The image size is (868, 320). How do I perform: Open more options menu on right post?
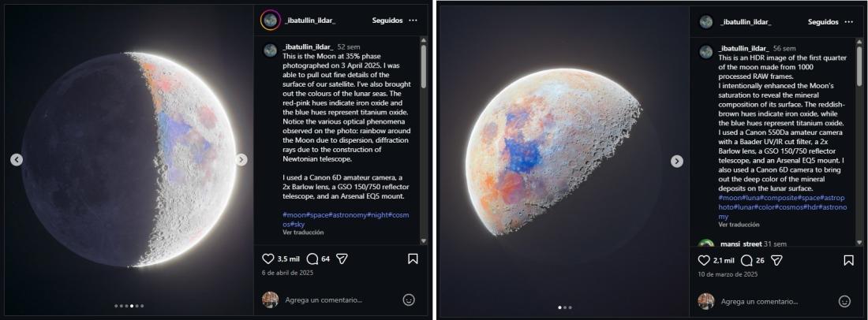tap(848, 21)
